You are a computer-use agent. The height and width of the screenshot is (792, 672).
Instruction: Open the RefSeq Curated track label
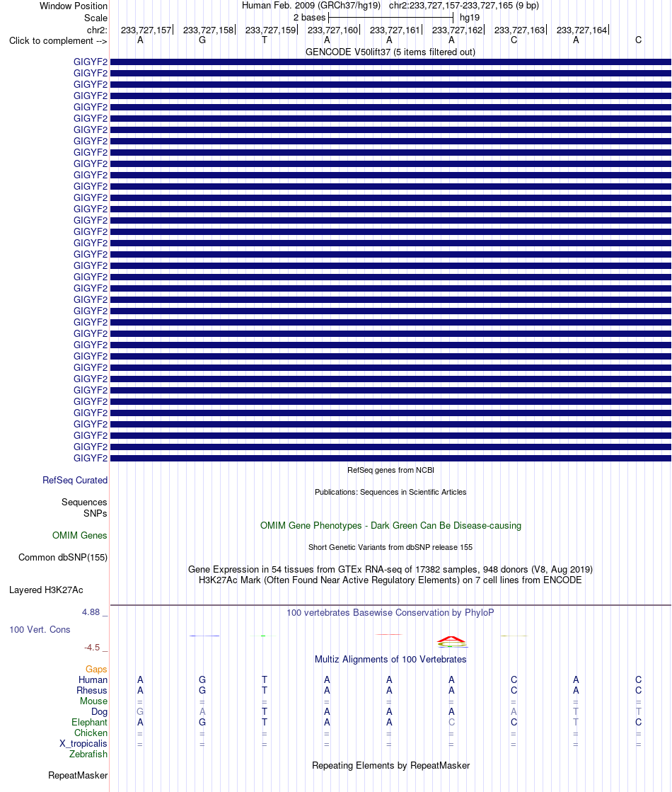(x=75, y=481)
